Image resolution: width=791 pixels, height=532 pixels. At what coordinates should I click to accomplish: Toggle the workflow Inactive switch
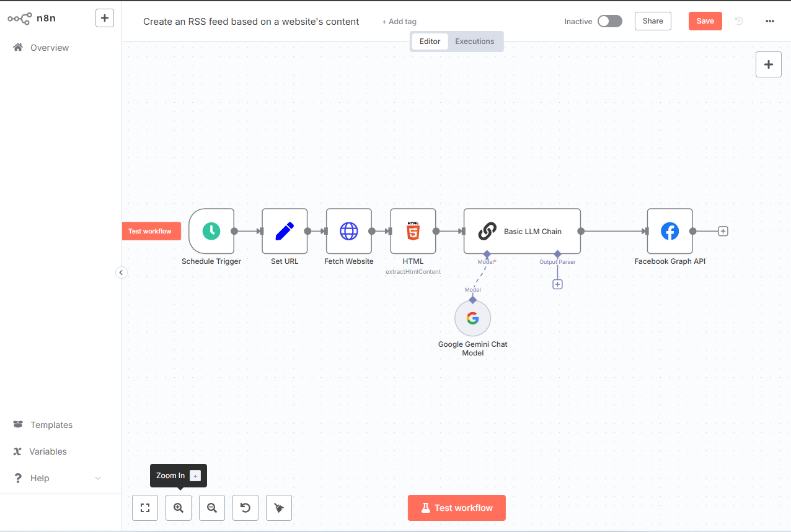[610, 21]
